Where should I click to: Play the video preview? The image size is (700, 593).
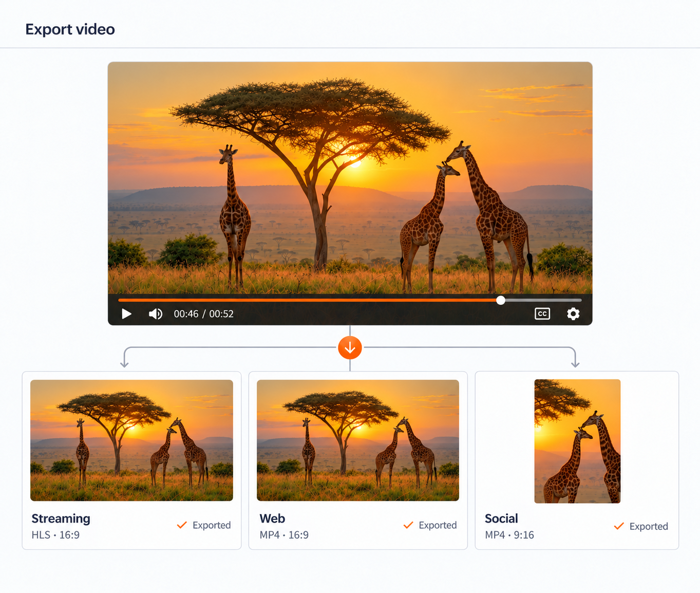pyautogui.click(x=126, y=314)
